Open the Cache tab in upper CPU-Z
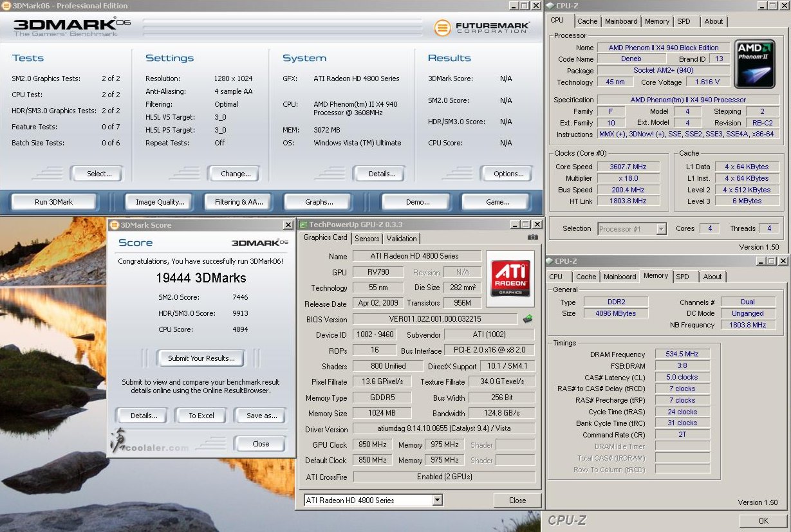The image size is (791, 532). pos(587,21)
